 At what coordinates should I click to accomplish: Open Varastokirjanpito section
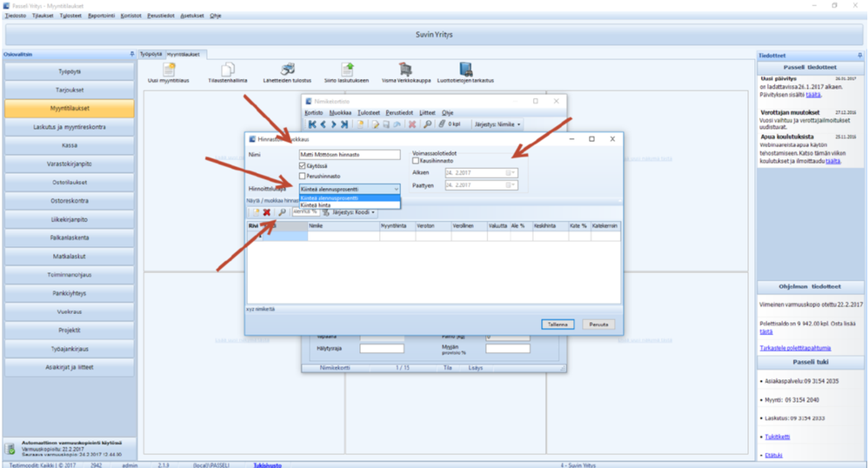tap(70, 164)
